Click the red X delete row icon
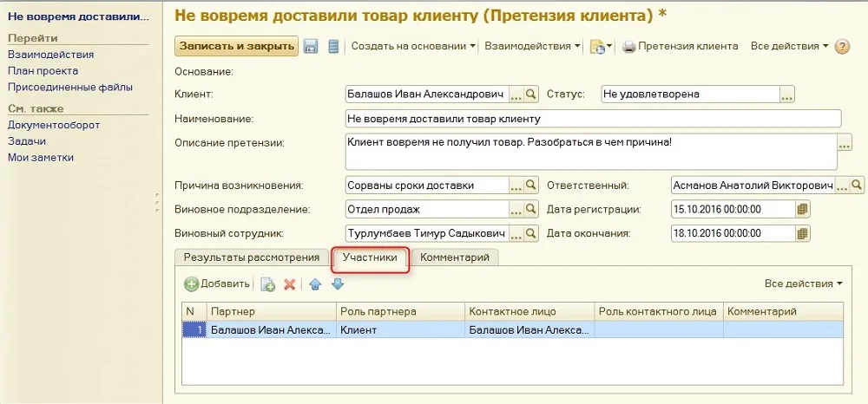 pos(289,284)
